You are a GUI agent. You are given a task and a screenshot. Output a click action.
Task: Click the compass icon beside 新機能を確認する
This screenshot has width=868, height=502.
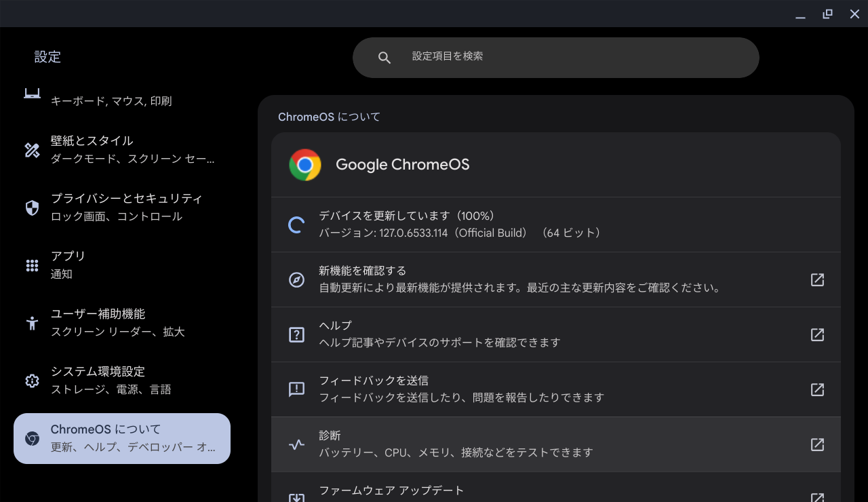[296, 279]
